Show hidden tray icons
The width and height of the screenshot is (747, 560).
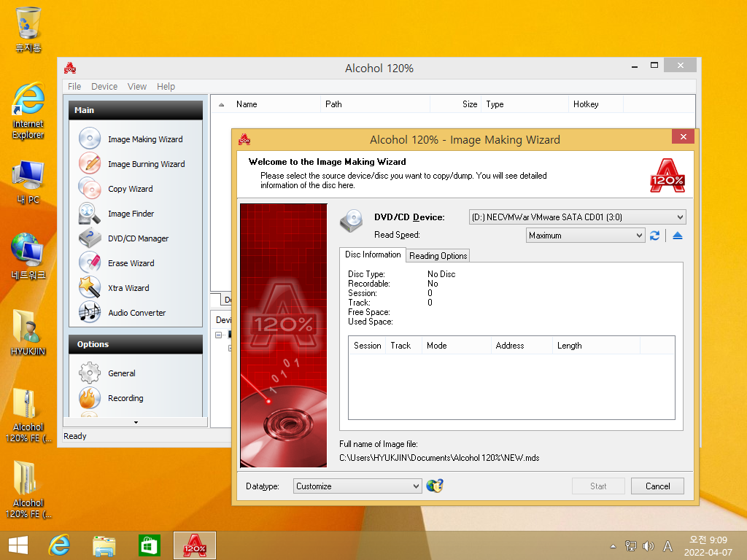point(613,546)
